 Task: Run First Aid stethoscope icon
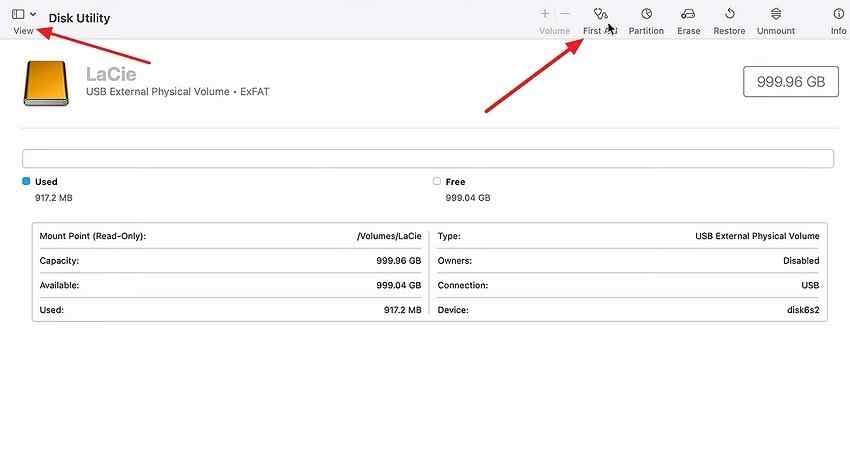click(x=600, y=14)
